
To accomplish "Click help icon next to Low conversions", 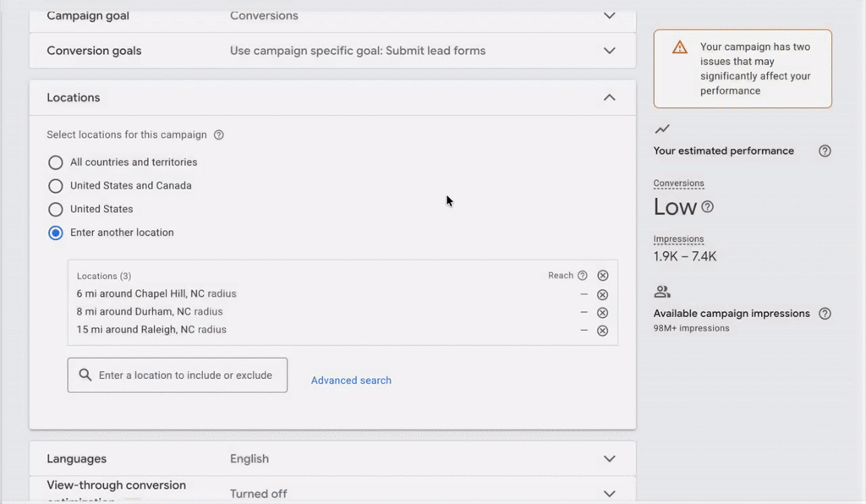I will 708,207.
